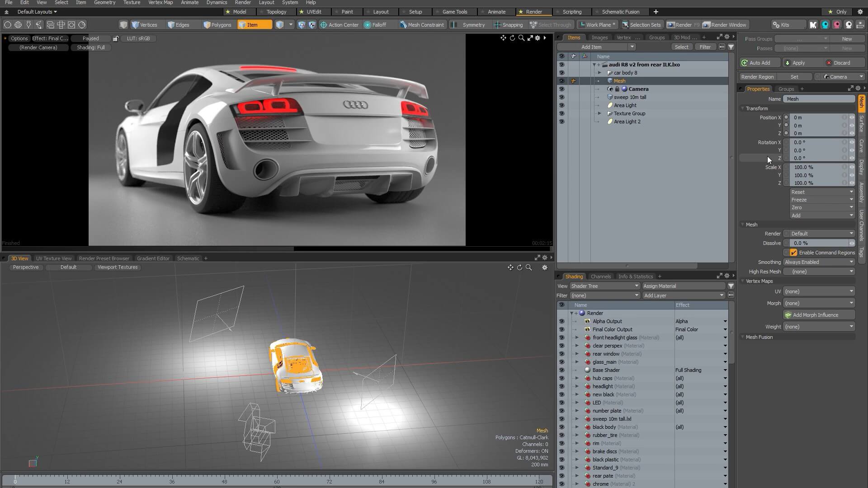This screenshot has height=488, width=868.
Task: Toggle visibility of LED material layer
Action: (561, 403)
